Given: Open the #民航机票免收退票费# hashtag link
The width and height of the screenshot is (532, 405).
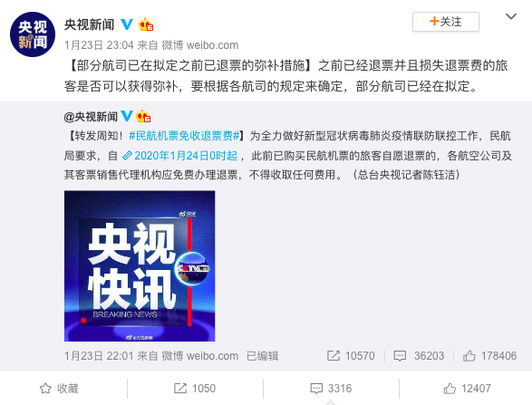Looking at the screenshot, I should (x=185, y=136).
